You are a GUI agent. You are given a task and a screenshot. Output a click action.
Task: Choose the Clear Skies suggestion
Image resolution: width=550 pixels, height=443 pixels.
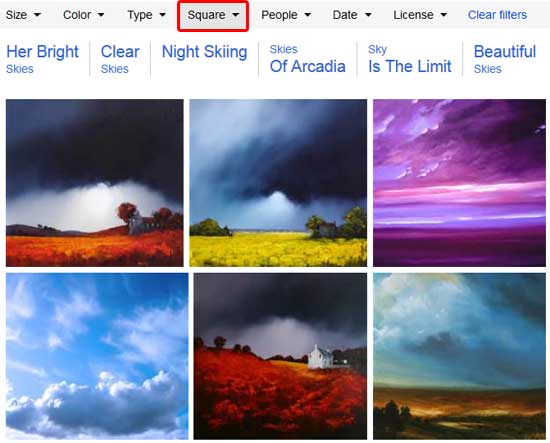120,59
